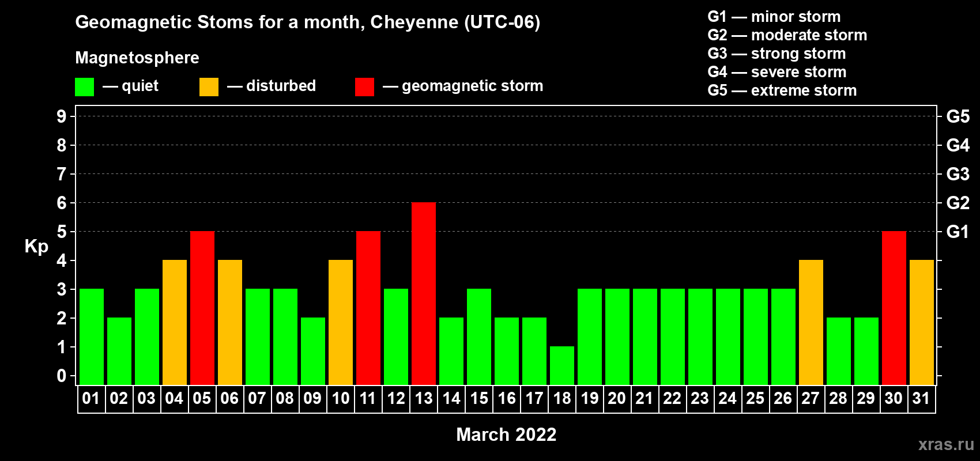Click date label 25 on the axis
The height and width of the screenshot is (461, 980).
(x=755, y=399)
